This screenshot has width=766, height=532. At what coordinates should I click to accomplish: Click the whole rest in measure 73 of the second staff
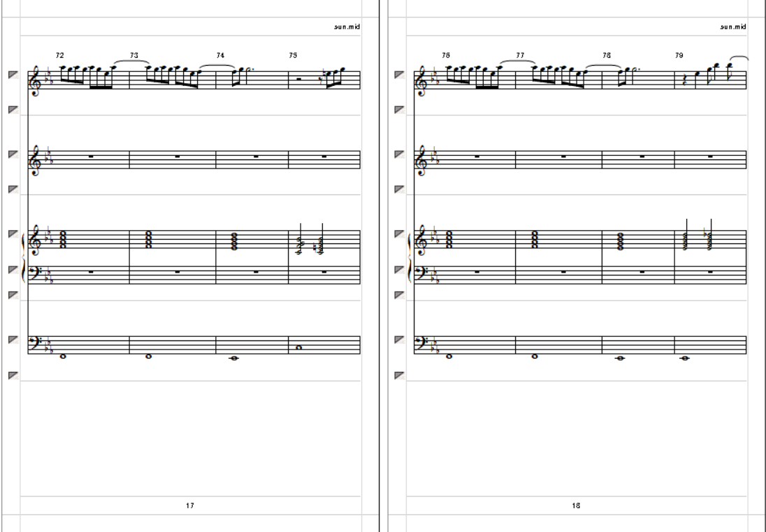coord(178,157)
